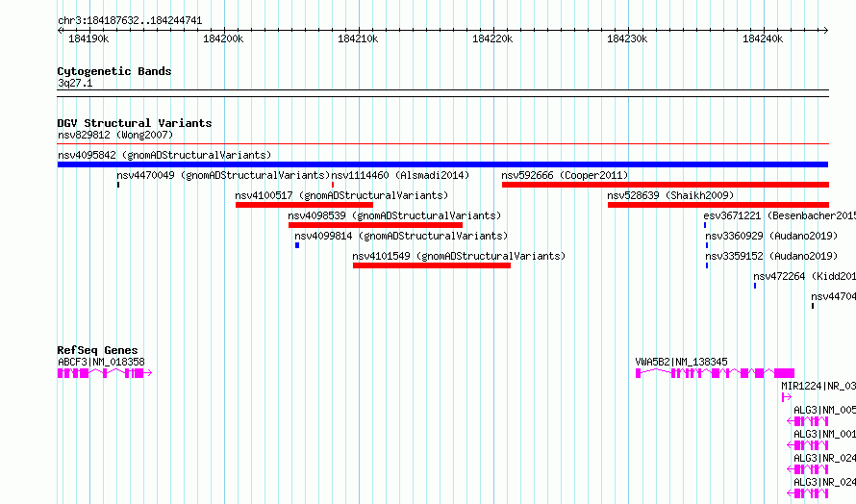Open the nsv4099814 variant label

tap(401, 236)
